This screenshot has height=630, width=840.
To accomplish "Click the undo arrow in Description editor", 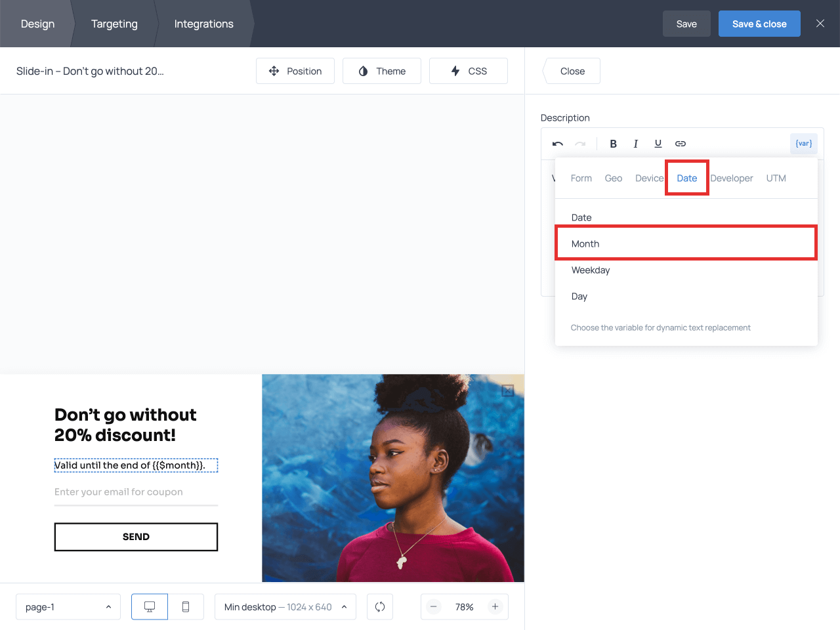I will point(558,144).
